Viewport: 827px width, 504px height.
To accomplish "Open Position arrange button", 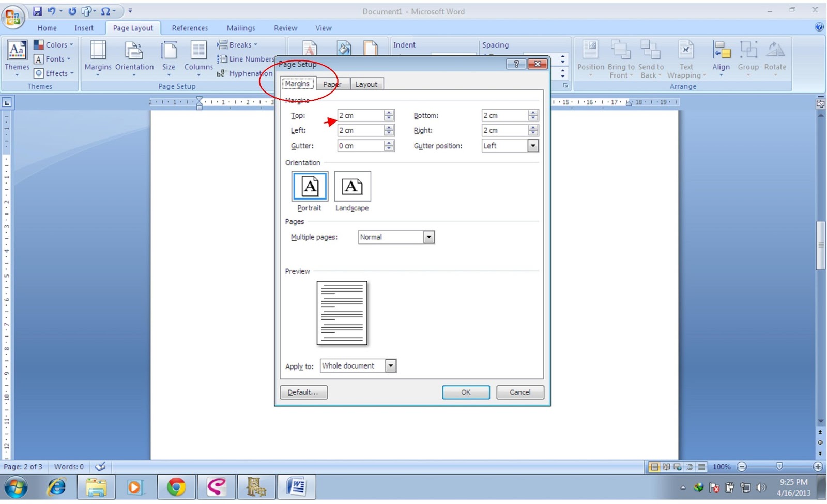I will tap(591, 59).
